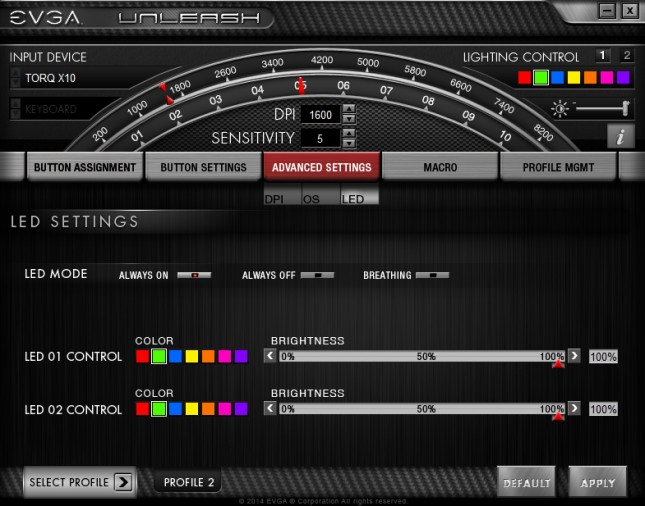The height and width of the screenshot is (506, 645).
Task: Decrease LED 02 brightness with left arrow
Action: click(x=270, y=409)
